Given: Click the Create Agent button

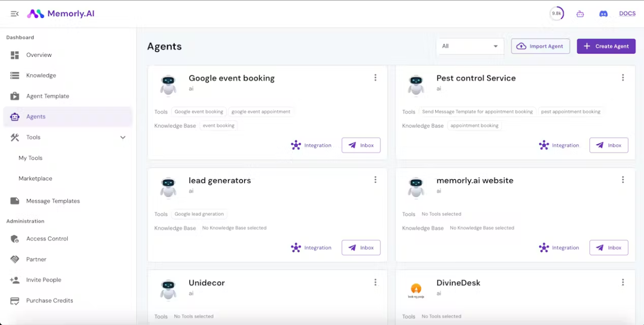Looking at the screenshot, I should click(606, 46).
